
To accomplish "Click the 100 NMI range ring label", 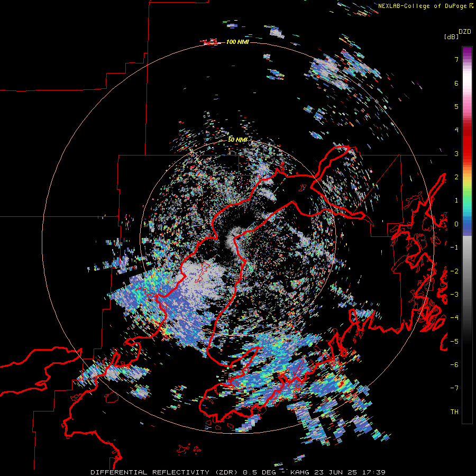I will (237, 42).
